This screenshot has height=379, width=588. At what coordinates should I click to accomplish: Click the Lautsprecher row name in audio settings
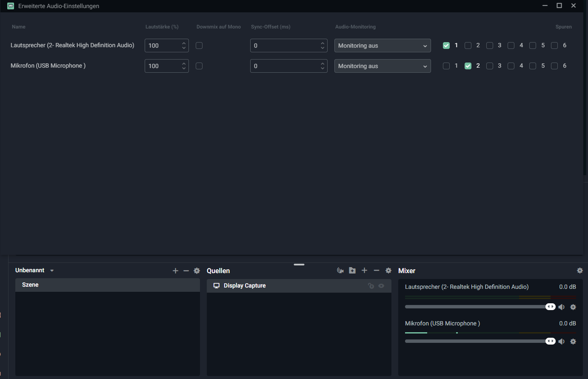point(72,45)
